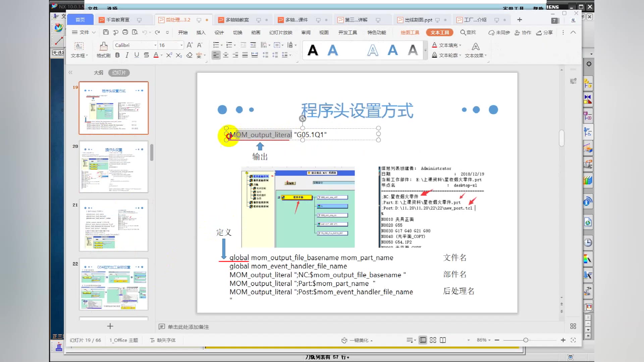Apply superscript formatting

tap(168, 55)
